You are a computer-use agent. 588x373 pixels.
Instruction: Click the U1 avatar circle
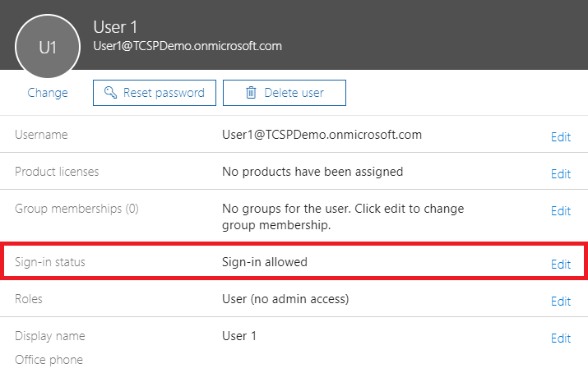click(x=48, y=47)
